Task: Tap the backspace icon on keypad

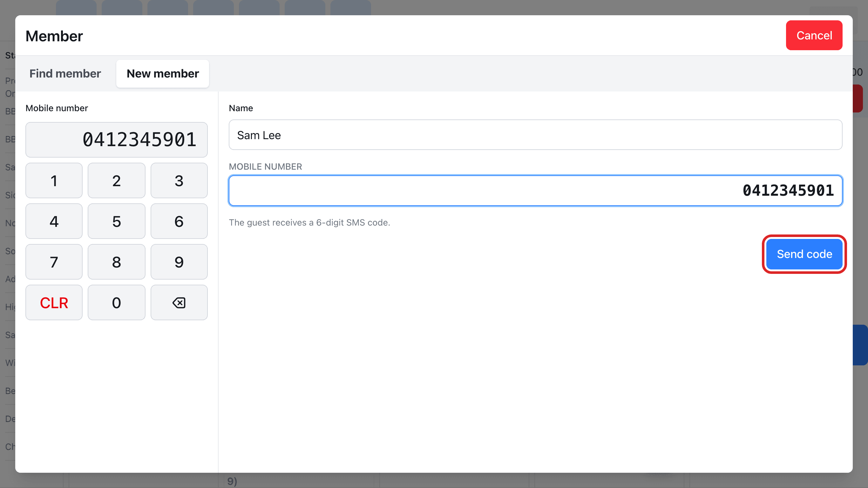Action: pos(179,302)
